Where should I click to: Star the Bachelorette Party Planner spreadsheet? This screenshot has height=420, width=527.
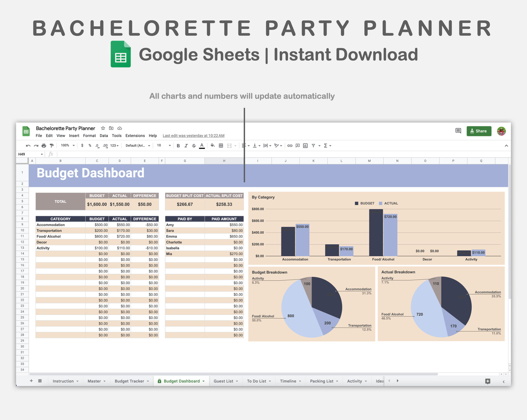pos(103,128)
